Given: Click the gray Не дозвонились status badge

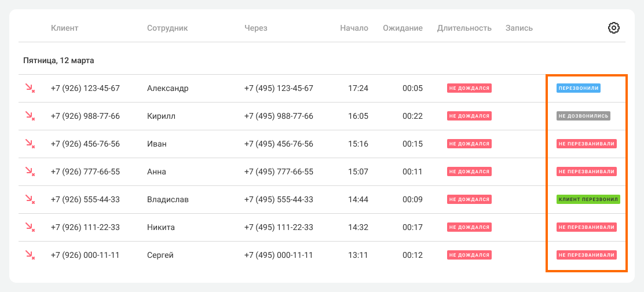Looking at the screenshot, I should 583,116.
